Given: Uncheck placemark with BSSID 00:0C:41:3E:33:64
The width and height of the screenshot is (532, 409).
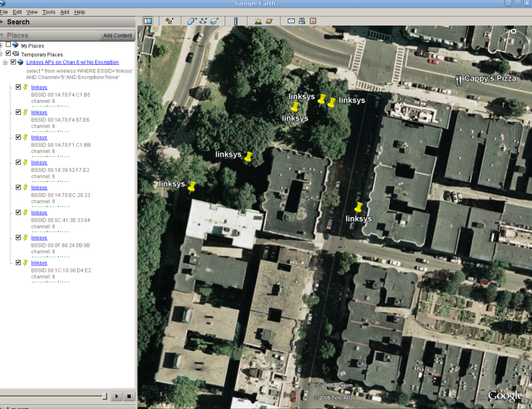Looking at the screenshot, I should [18, 212].
